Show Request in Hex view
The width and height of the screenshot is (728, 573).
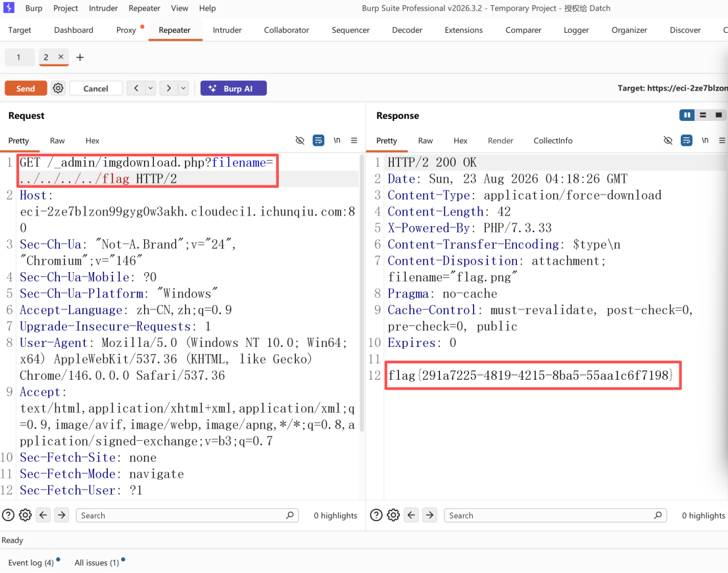pyautogui.click(x=92, y=141)
